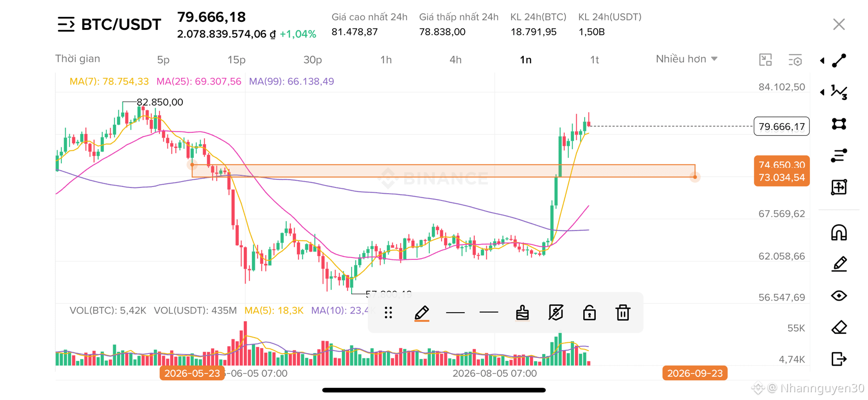Select the rectangle shape drawing tool
868x400 pixels.
click(839, 124)
